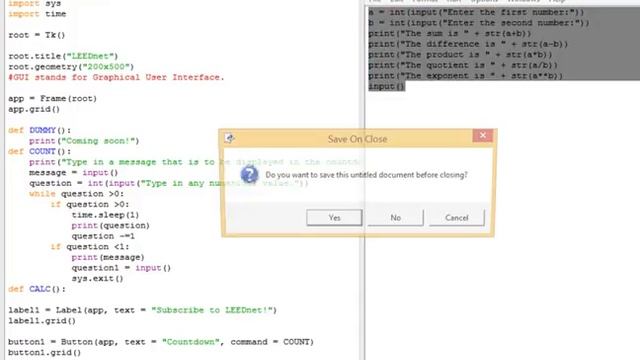Click the red '#GUI stands for' comment
Screen dimensions: 640x360
pos(116,78)
